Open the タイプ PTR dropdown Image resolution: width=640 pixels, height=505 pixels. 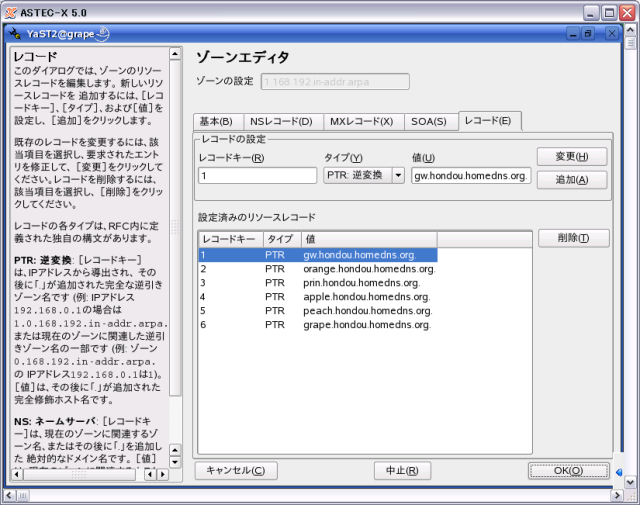tap(397, 176)
